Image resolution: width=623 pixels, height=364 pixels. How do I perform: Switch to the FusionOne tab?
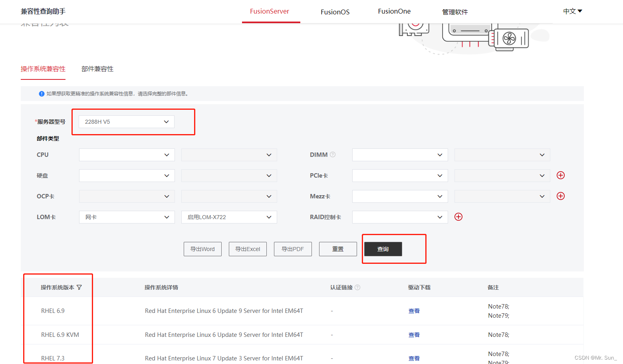click(x=394, y=11)
